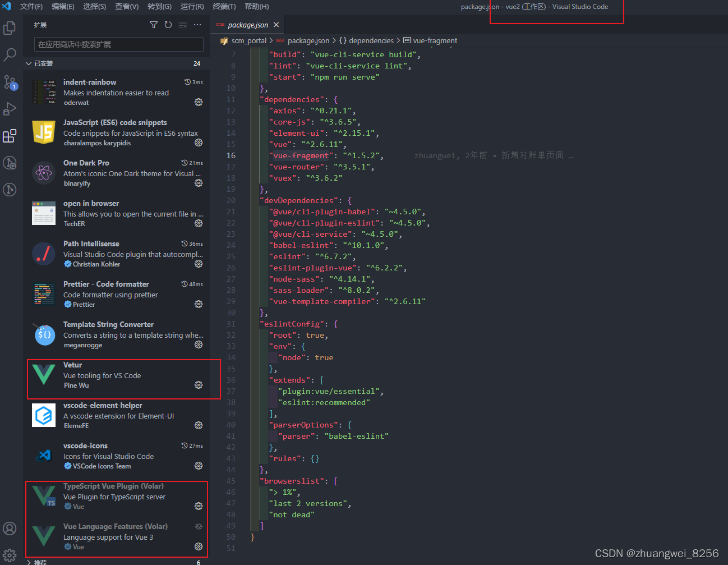Viewport: 728px width, 565px height.
Task: Open One Dark Pro extension details
Action: point(117,173)
